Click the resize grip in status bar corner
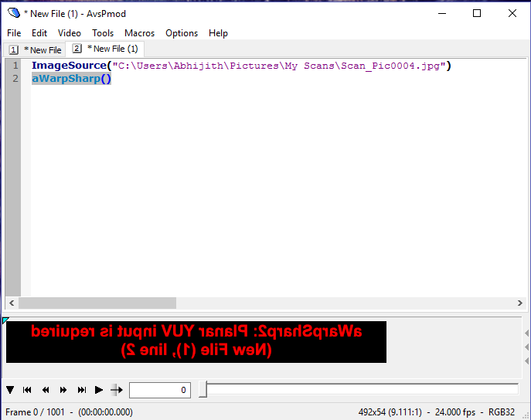 click(x=526, y=415)
